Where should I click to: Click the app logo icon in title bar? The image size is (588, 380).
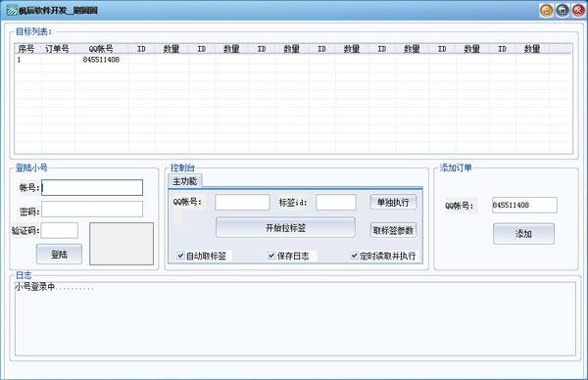(x=12, y=10)
